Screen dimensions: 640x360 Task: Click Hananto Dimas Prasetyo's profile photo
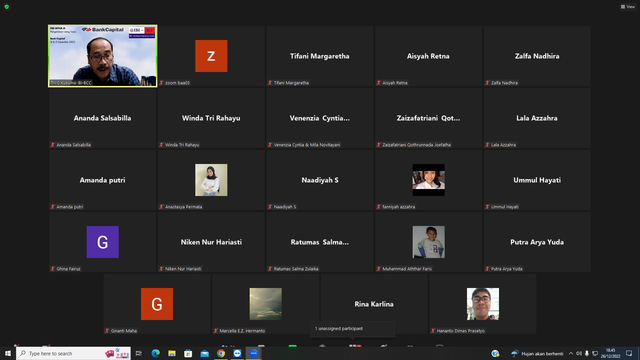coord(482,304)
